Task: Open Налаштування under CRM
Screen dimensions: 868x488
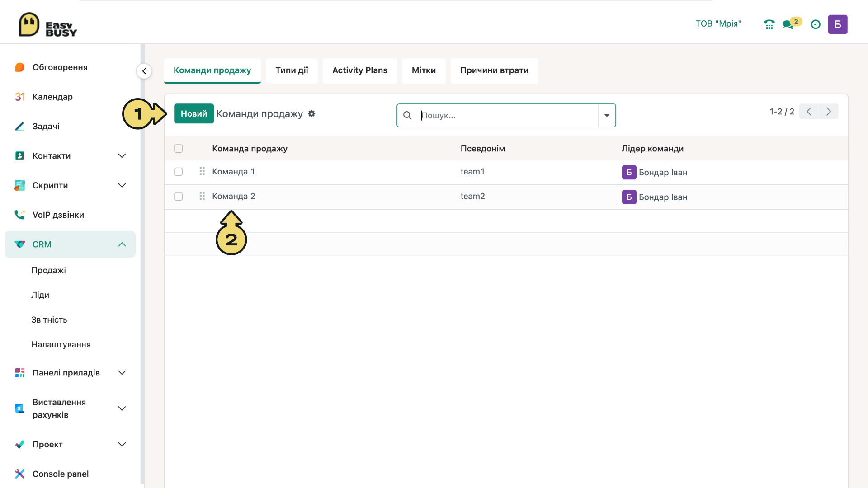Action: (61, 345)
